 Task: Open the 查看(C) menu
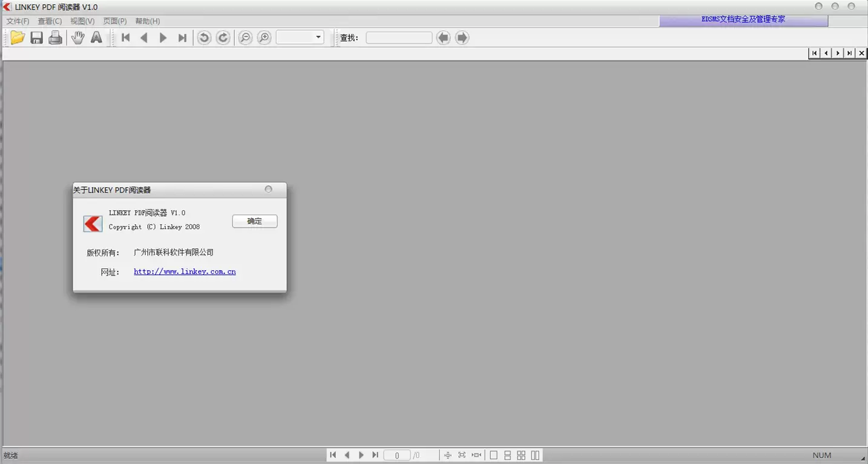click(x=50, y=21)
